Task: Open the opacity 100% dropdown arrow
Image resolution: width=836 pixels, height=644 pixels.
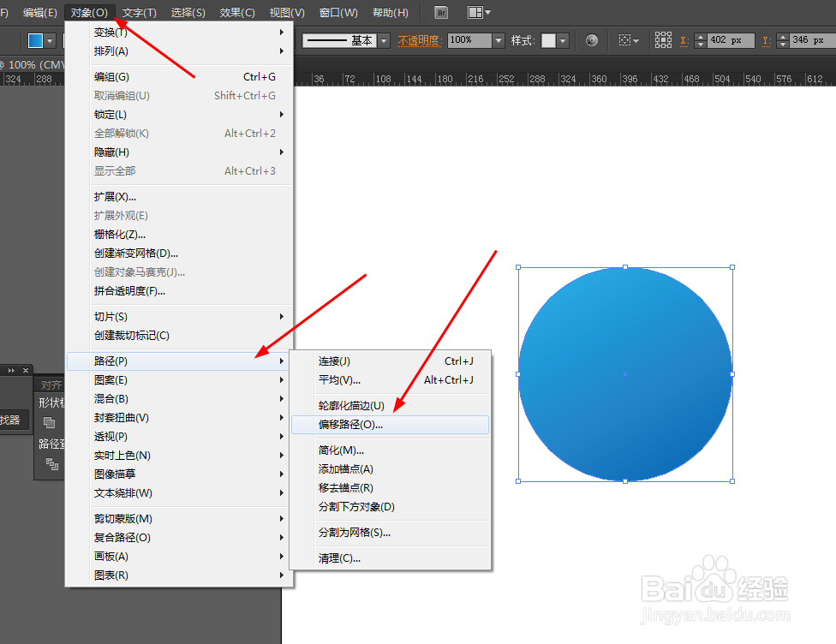Action: pyautogui.click(x=499, y=40)
